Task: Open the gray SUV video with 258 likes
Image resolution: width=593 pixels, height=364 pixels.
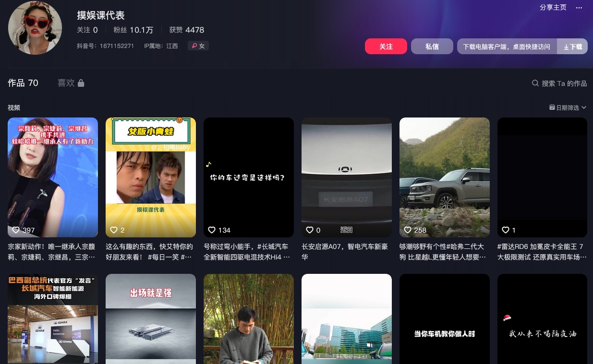Action: tap(445, 177)
